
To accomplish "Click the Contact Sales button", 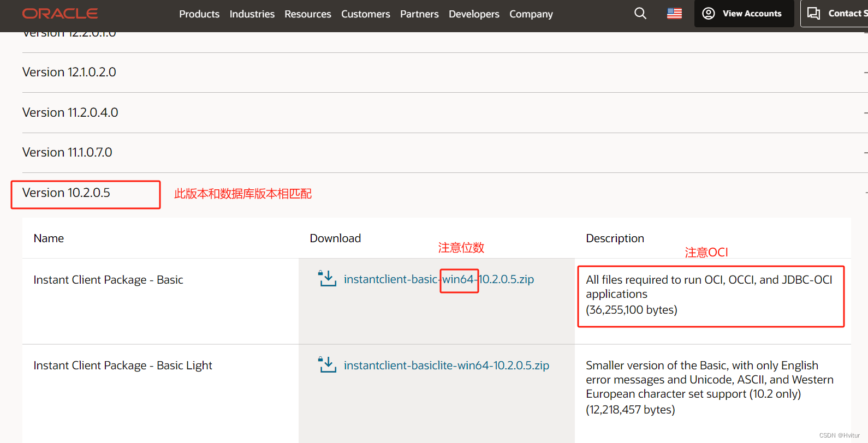I will pos(834,14).
